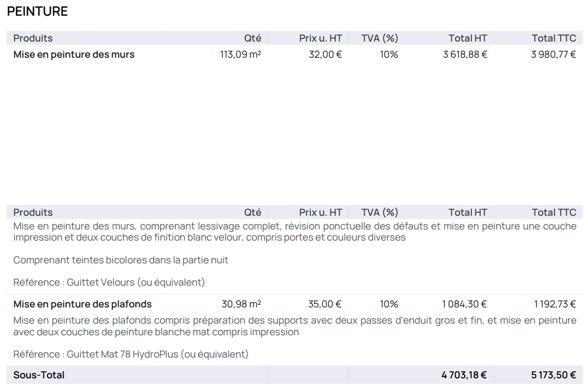Select the 'Mise en peinture des murs' bold row title
Screen dimensions: 588x392
(x=74, y=54)
